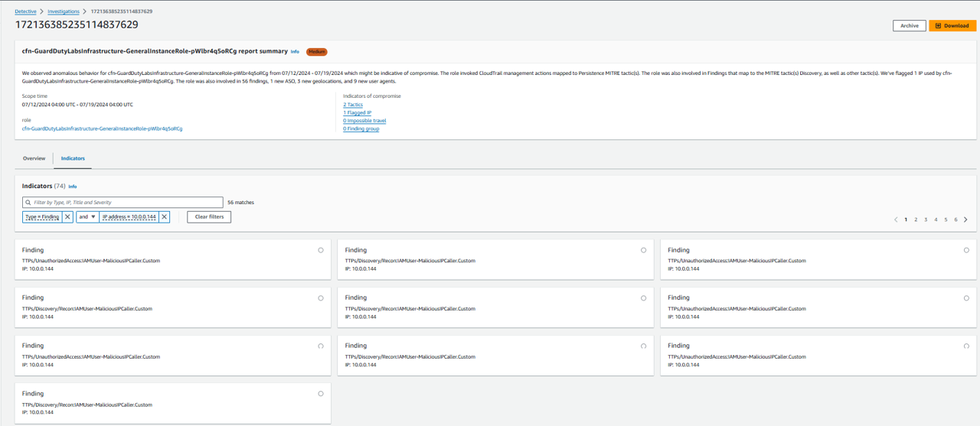Click the magnifier icon in the filter box
Image resolution: width=980 pixels, height=426 pixels.
point(28,203)
